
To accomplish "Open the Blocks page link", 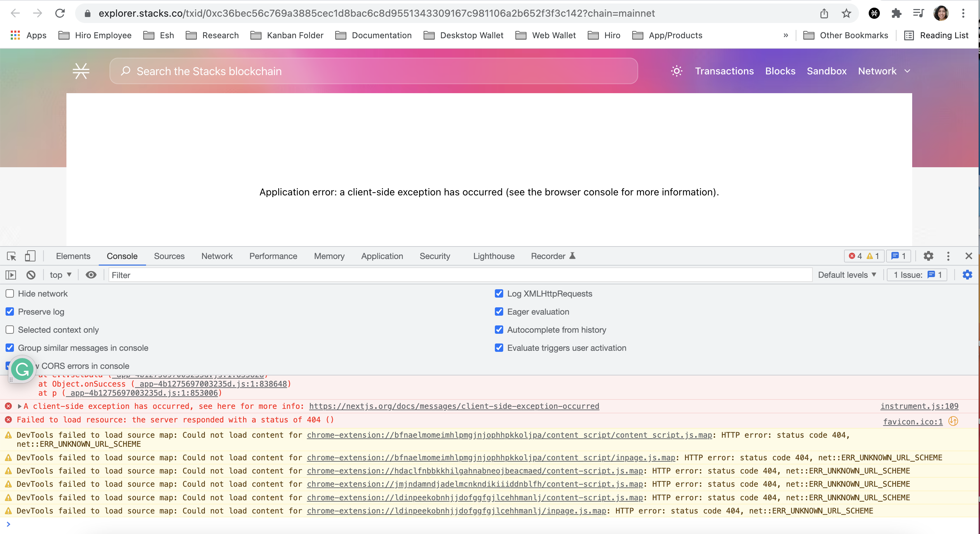I will click(x=780, y=71).
